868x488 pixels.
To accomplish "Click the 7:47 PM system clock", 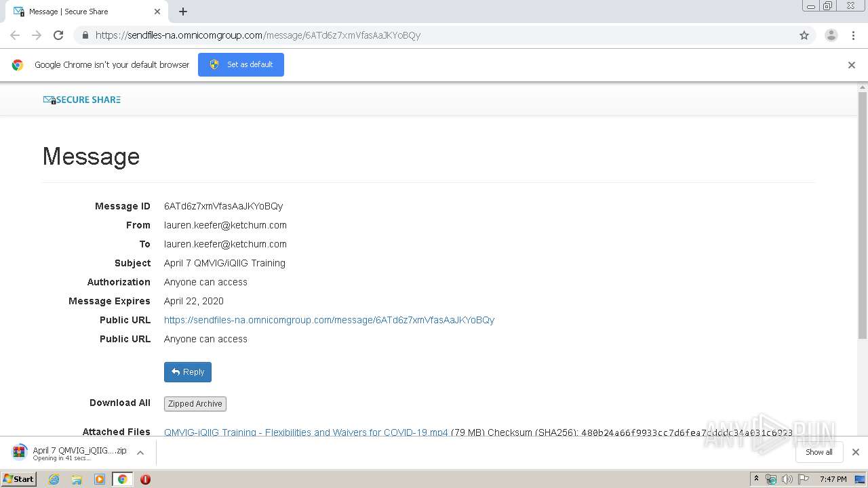I will pos(833,479).
